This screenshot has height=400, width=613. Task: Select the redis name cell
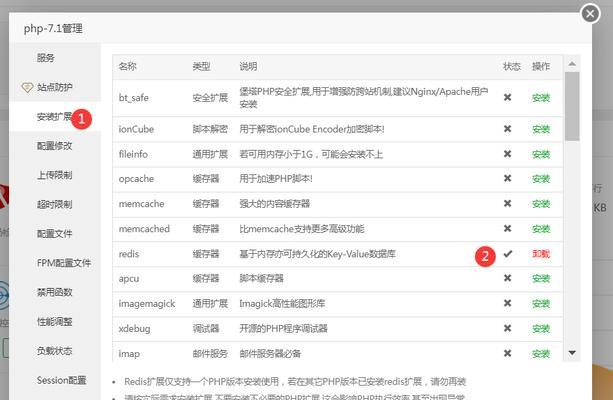coord(129,254)
